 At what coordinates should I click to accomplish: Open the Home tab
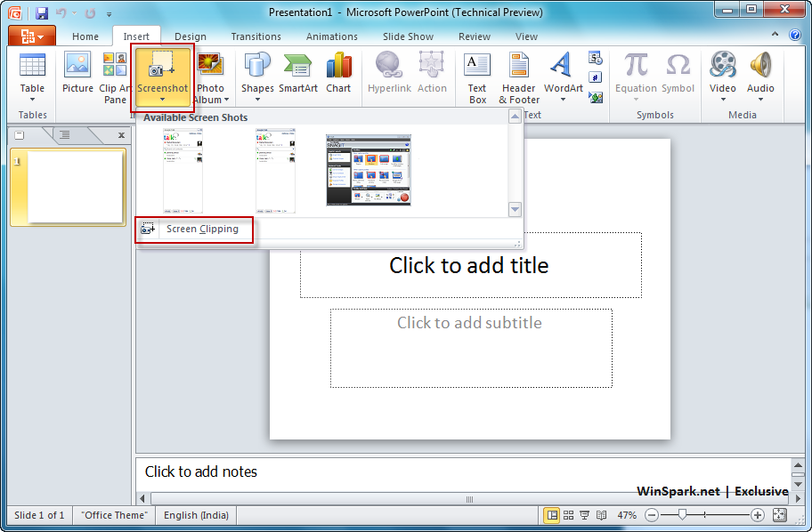click(x=85, y=36)
